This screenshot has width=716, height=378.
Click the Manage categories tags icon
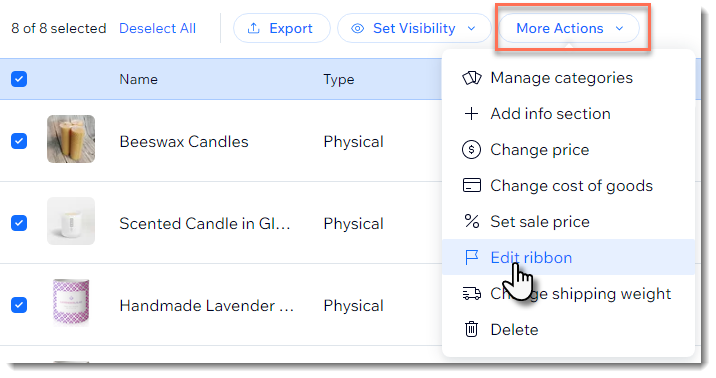pyautogui.click(x=472, y=78)
